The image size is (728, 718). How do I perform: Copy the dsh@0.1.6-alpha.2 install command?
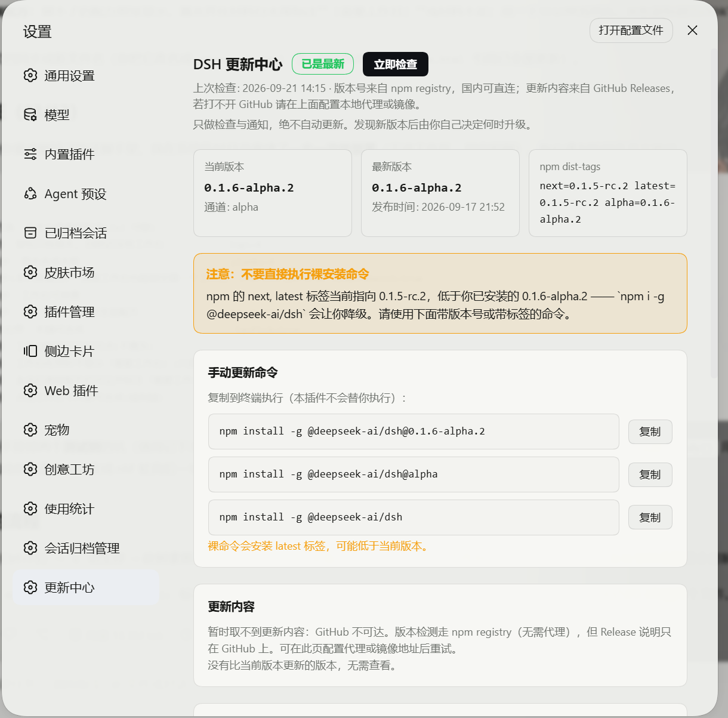[x=650, y=432]
